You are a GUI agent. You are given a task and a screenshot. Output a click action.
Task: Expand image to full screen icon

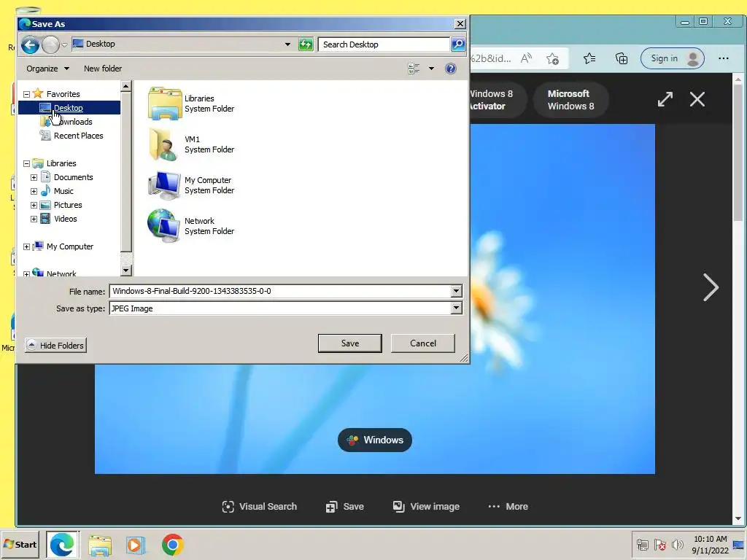(665, 99)
